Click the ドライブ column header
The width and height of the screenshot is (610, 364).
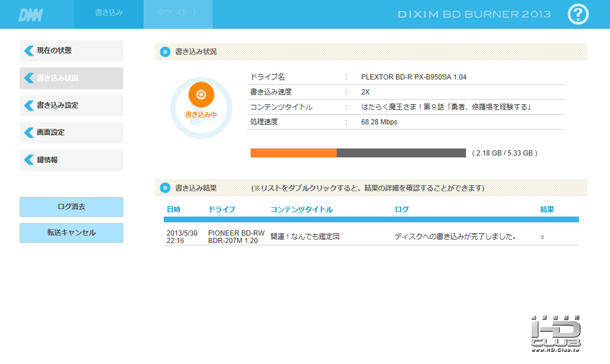pyautogui.click(x=222, y=210)
